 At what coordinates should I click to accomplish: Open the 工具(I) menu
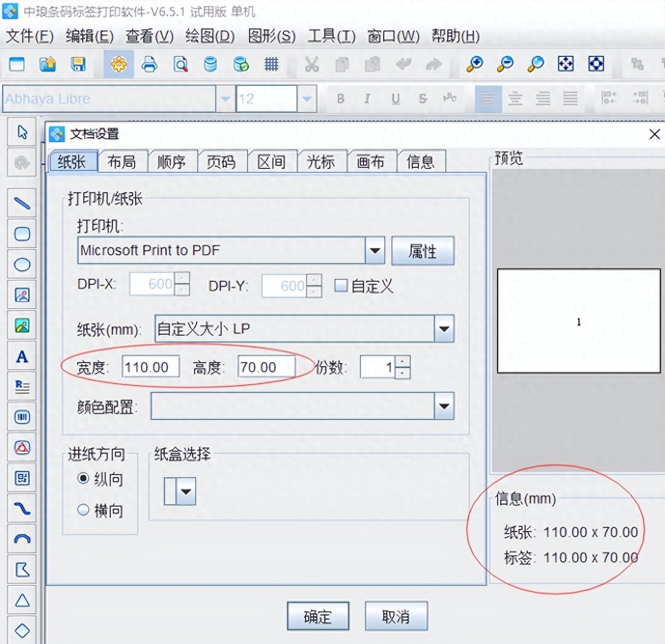pos(330,36)
